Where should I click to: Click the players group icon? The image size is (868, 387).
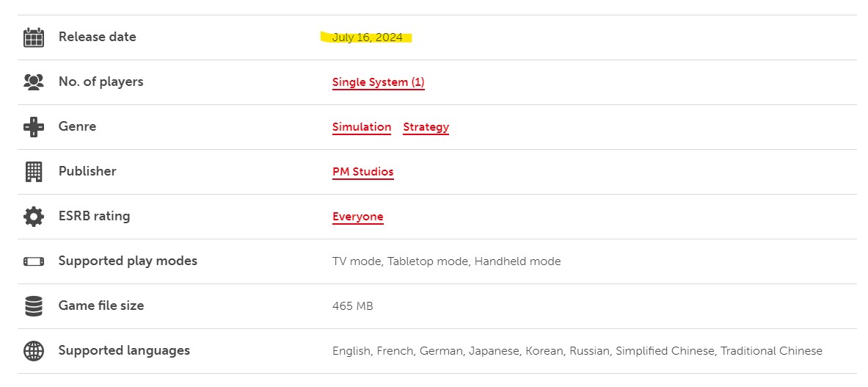(34, 82)
